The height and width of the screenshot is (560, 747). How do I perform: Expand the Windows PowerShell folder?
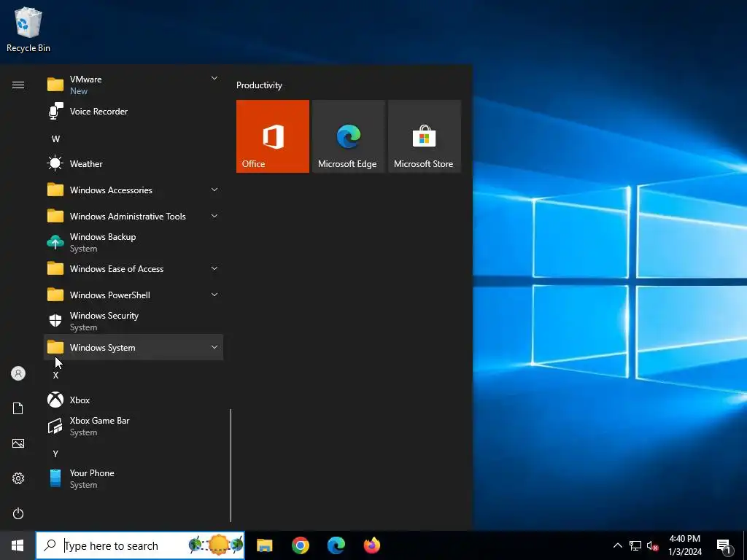pos(133,295)
